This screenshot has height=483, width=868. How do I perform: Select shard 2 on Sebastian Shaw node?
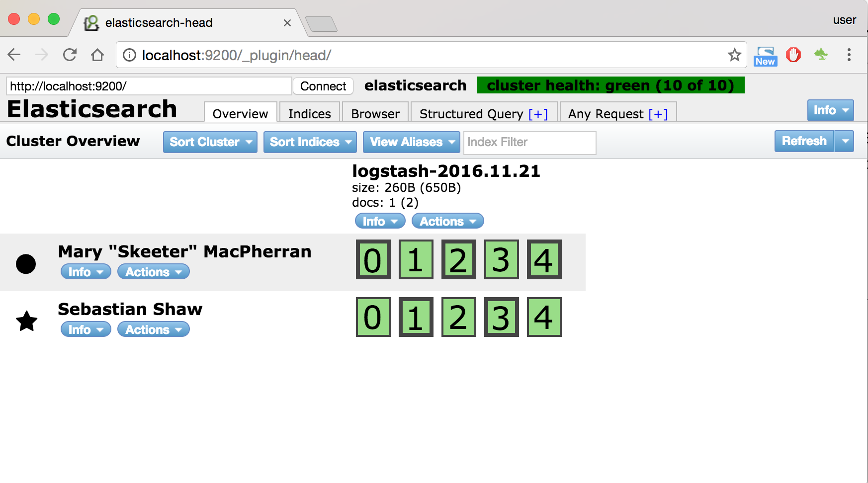pos(459,317)
